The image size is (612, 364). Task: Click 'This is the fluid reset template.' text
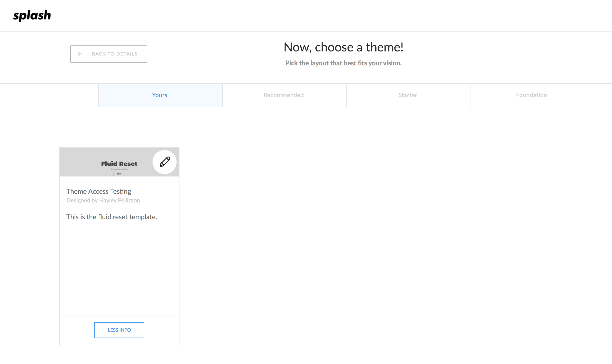coord(112,217)
